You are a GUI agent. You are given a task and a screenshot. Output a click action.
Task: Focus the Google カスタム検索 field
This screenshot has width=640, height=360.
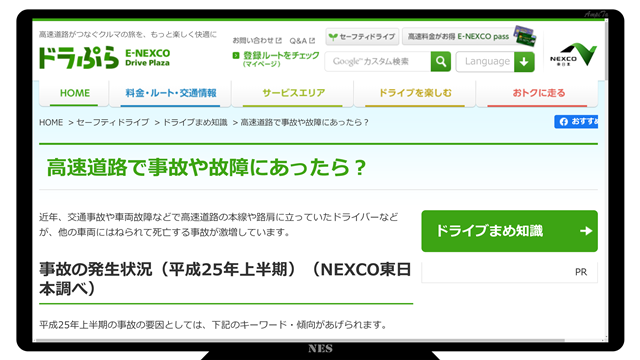click(378, 62)
